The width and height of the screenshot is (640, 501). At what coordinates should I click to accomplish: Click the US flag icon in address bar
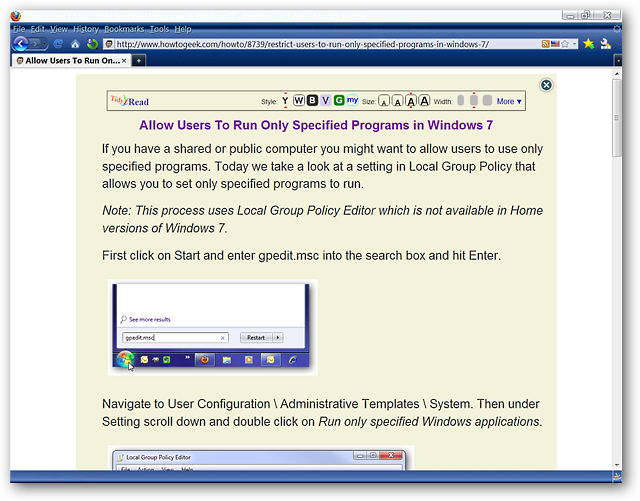(x=555, y=44)
